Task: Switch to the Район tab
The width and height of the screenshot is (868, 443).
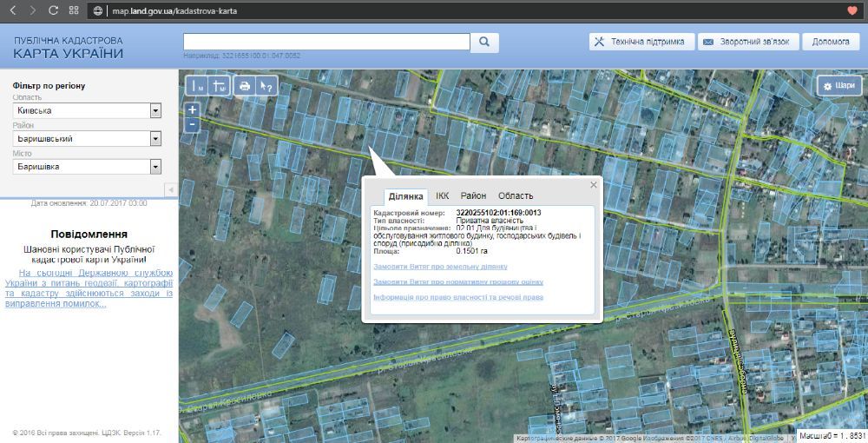Action: tap(473, 195)
